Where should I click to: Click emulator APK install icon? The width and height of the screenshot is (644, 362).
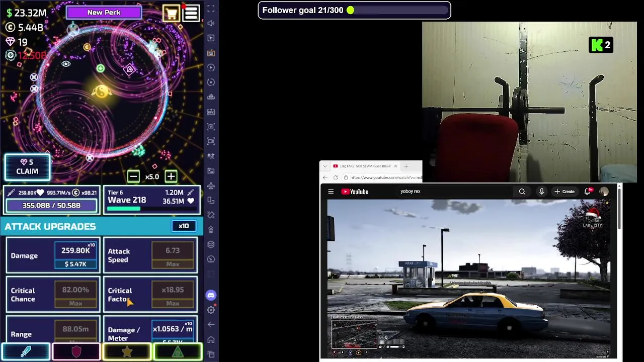click(211, 112)
